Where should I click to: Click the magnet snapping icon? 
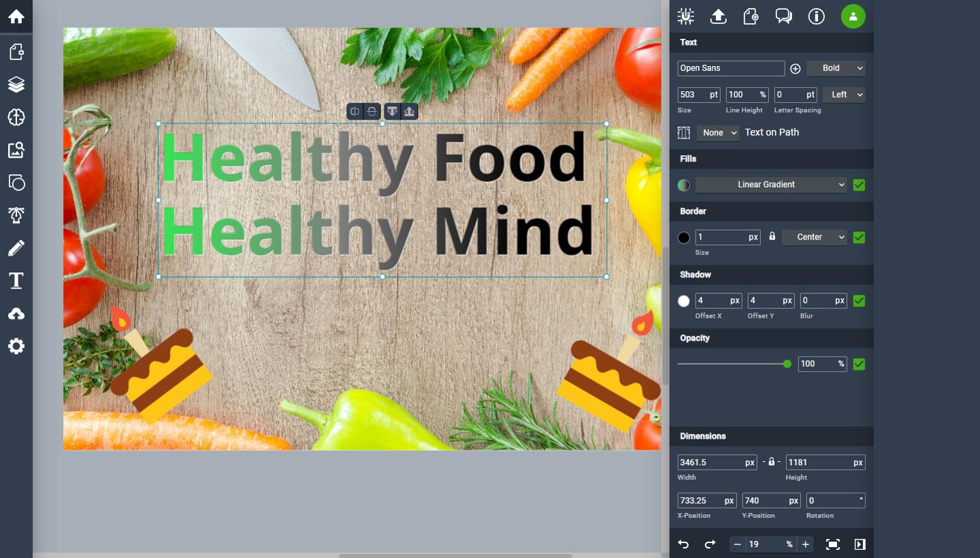(x=686, y=16)
